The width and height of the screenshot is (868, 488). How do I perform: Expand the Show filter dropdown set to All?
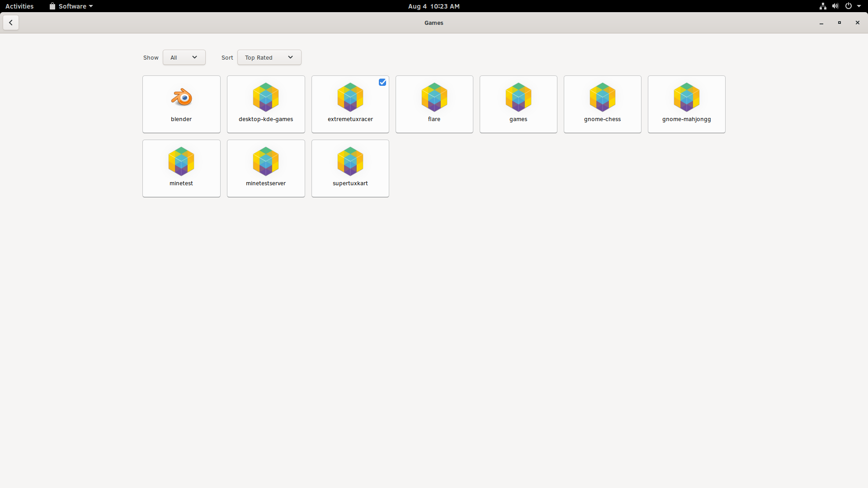pyautogui.click(x=184, y=57)
